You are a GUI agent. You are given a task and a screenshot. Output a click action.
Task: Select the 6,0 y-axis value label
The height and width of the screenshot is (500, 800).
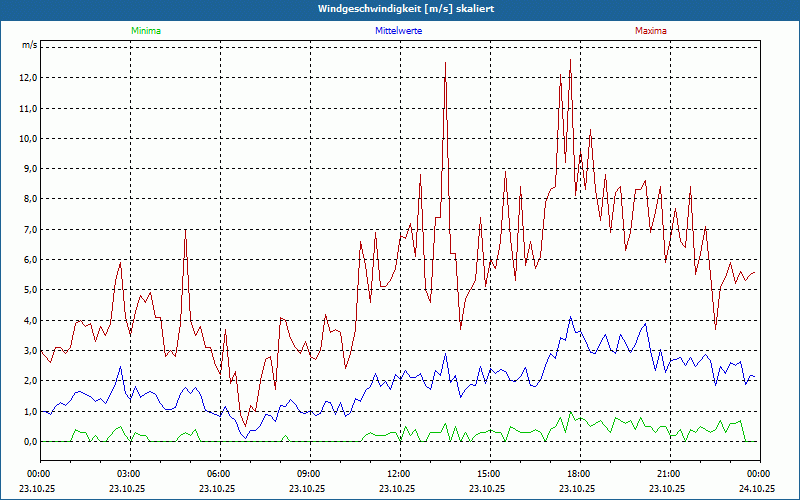point(30,260)
